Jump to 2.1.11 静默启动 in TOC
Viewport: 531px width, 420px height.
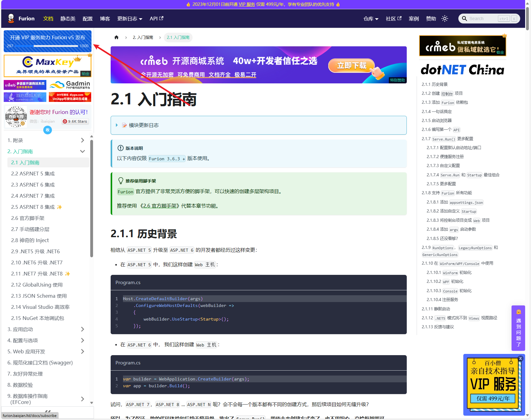[436, 309]
